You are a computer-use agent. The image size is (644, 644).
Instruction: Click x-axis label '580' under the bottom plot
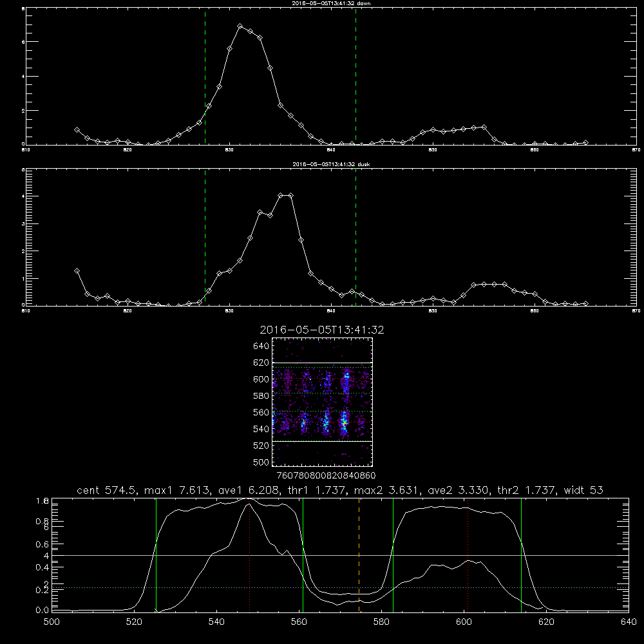tap(381, 622)
